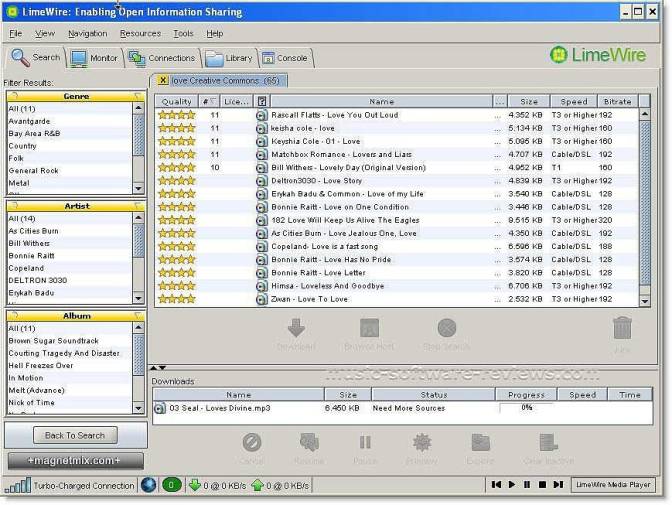672x505 pixels.
Task: Click the green download speed arrow icon
Action: (x=195, y=485)
